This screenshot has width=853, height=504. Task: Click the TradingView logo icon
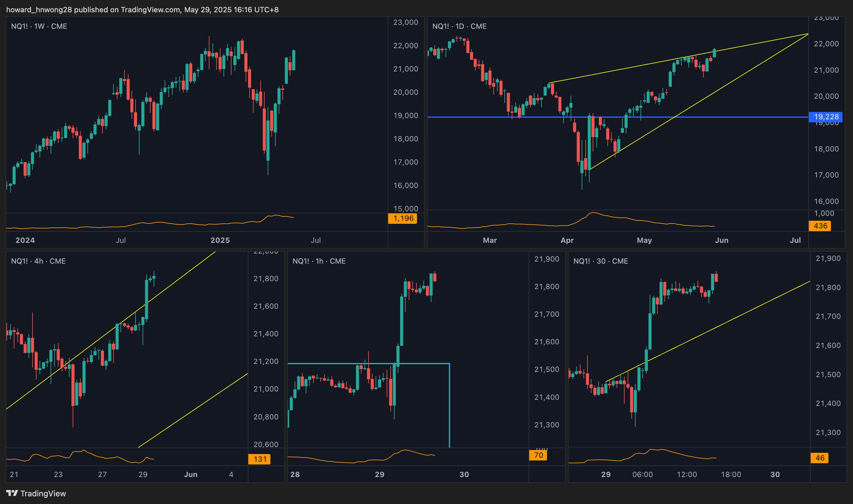[12, 493]
